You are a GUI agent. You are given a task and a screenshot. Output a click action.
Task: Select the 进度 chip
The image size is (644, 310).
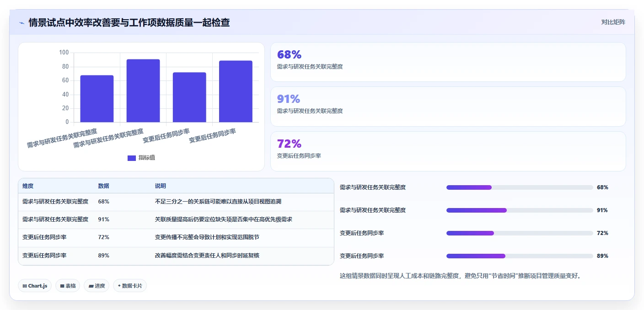pyautogui.click(x=97, y=286)
